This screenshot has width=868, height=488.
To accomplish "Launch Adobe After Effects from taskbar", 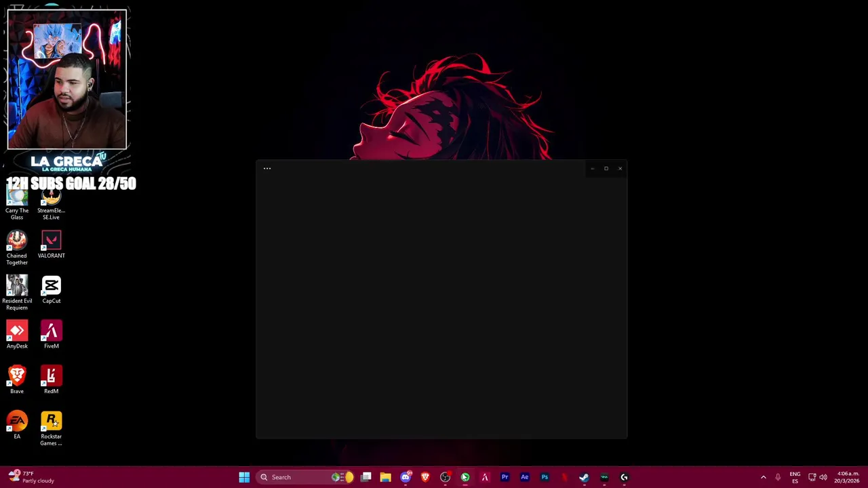I will [x=524, y=477].
